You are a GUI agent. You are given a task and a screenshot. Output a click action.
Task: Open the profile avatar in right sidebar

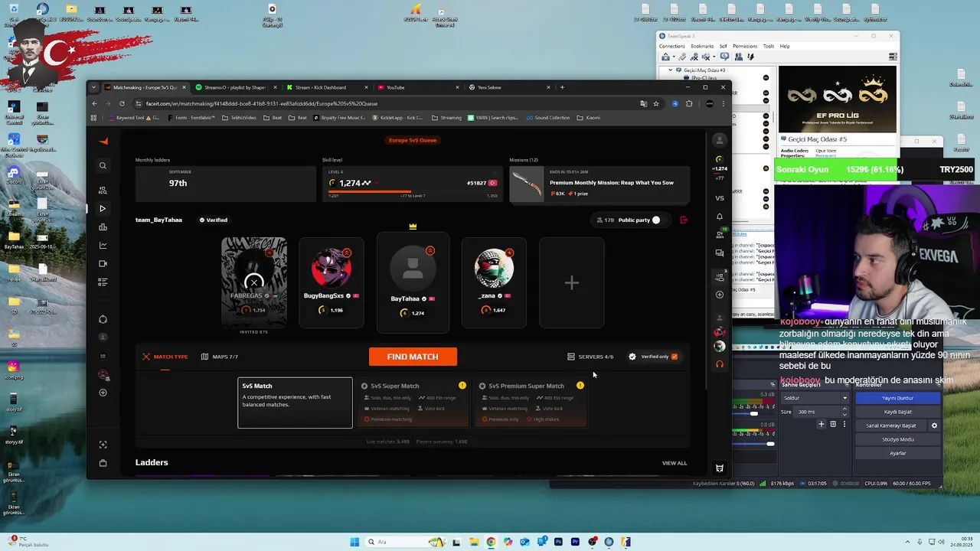[x=719, y=140]
